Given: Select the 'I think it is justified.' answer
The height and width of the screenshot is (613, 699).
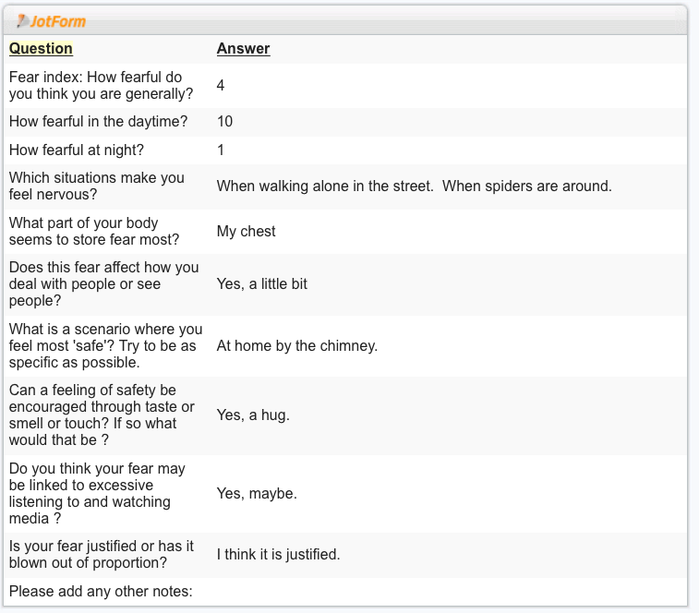Looking at the screenshot, I should pyautogui.click(x=278, y=554).
